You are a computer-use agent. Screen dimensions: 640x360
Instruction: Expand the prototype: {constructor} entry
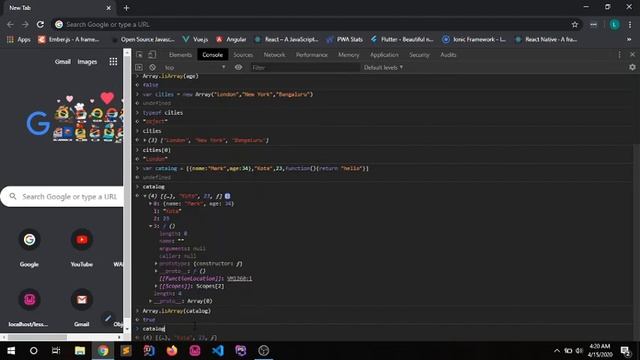tap(156, 264)
